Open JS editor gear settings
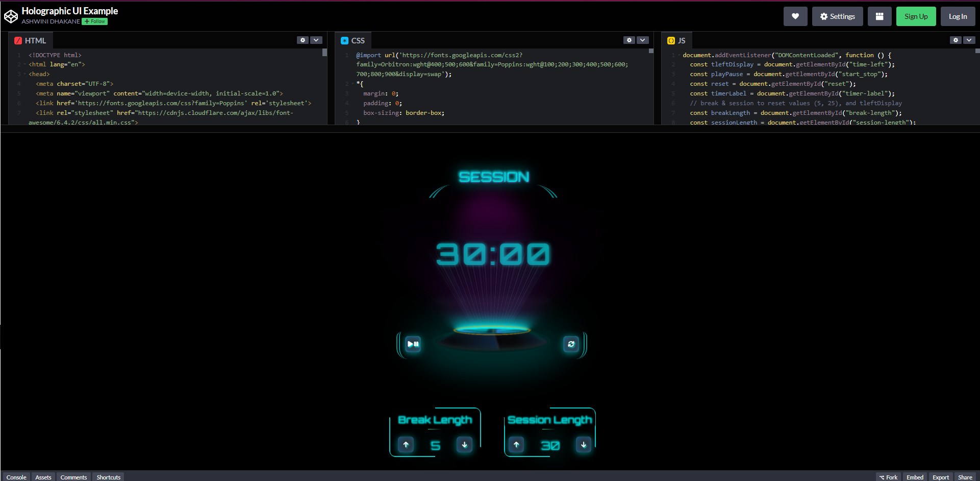The height and width of the screenshot is (481, 980). 956,40
